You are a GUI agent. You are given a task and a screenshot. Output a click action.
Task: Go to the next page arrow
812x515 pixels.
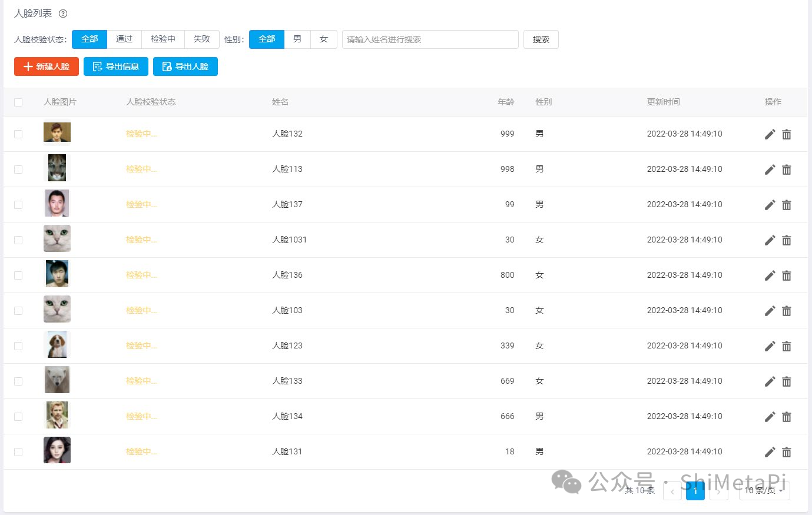point(719,491)
